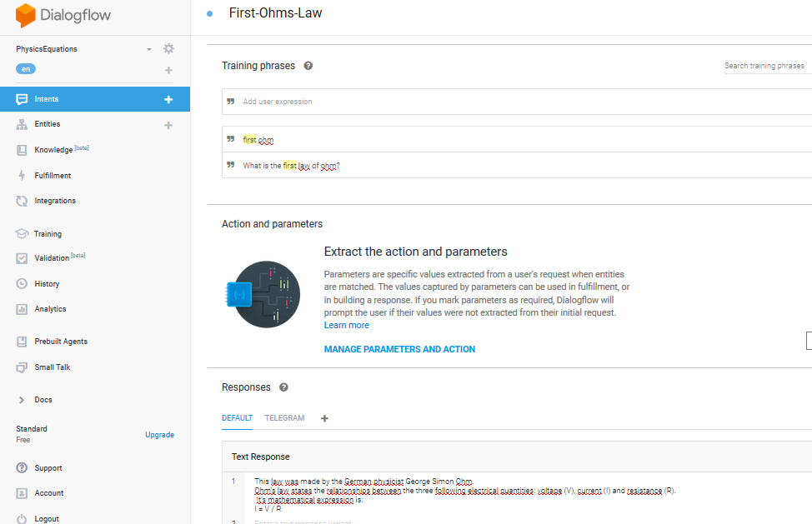The height and width of the screenshot is (524, 812).
Task: Click the History clock icon
Action: click(22, 283)
